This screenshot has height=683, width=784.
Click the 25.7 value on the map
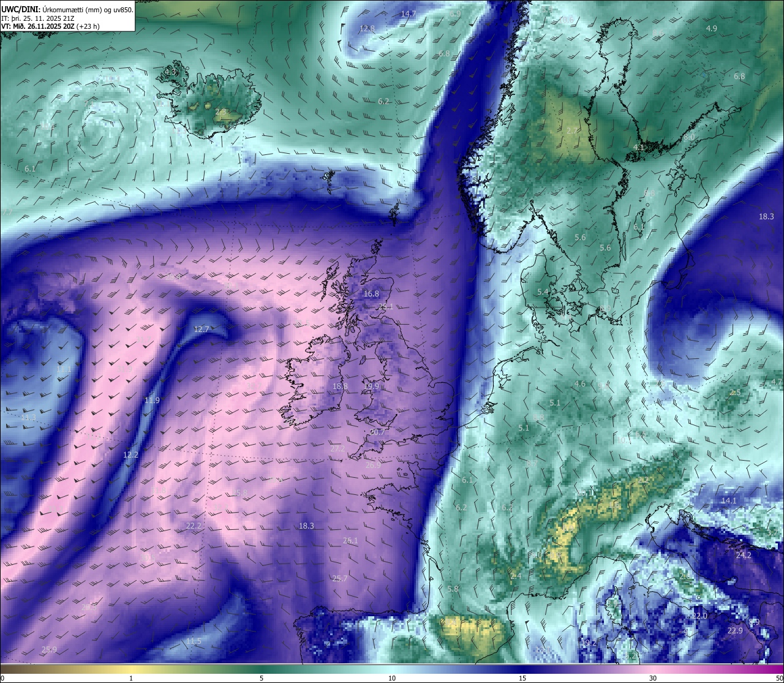click(340, 579)
